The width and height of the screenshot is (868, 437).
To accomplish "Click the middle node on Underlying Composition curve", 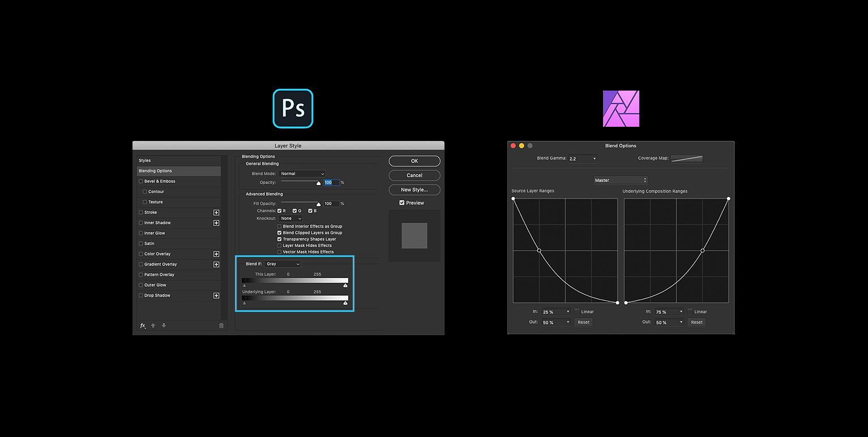I will click(x=703, y=250).
